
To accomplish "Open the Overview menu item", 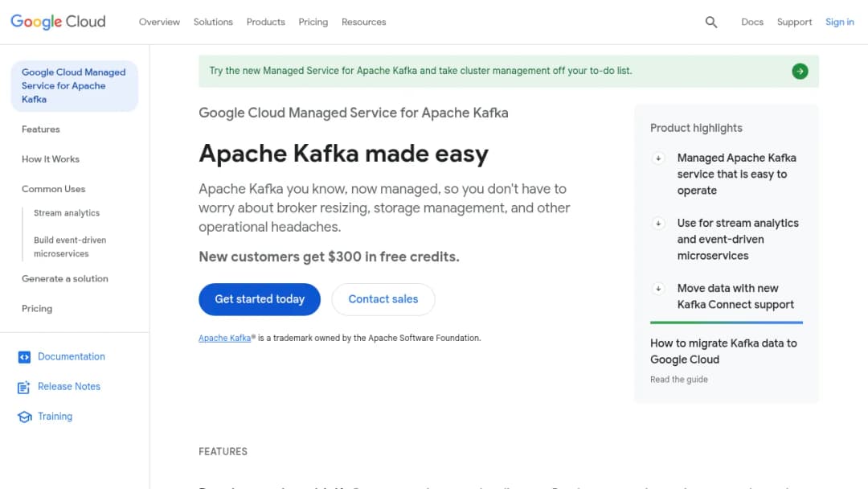I will [159, 23].
